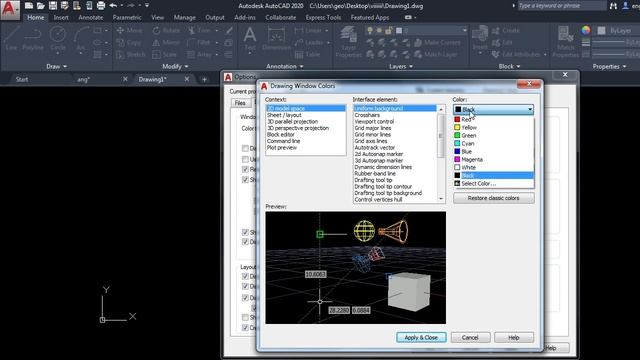The image size is (640, 360).
Task: Select the Dimension tool
Action: tap(276, 39)
